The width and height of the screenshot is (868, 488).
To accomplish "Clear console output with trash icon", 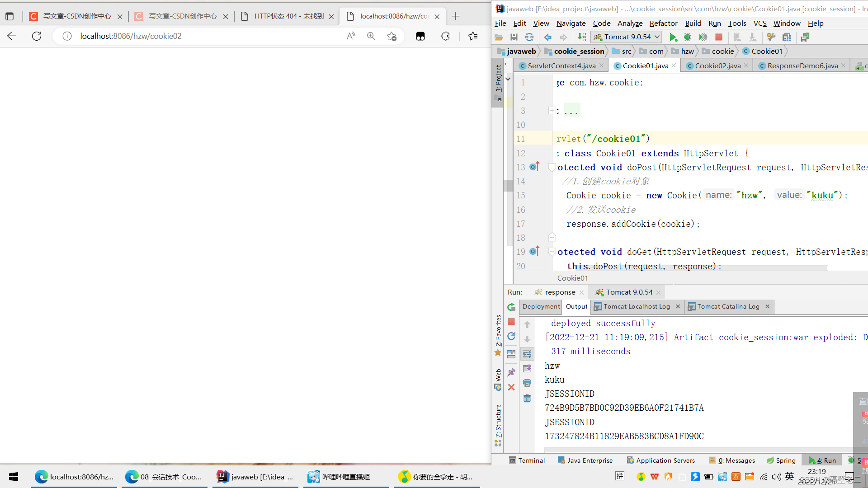I will tap(527, 398).
